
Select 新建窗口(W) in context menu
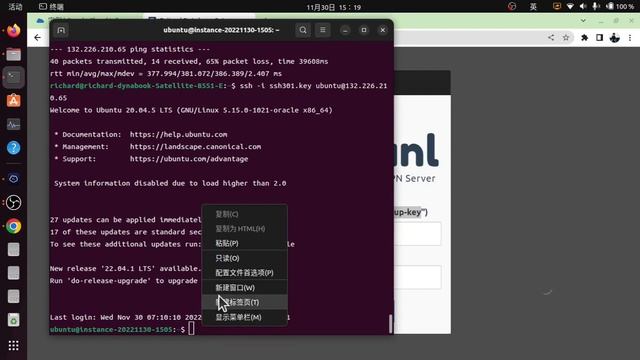245,287
